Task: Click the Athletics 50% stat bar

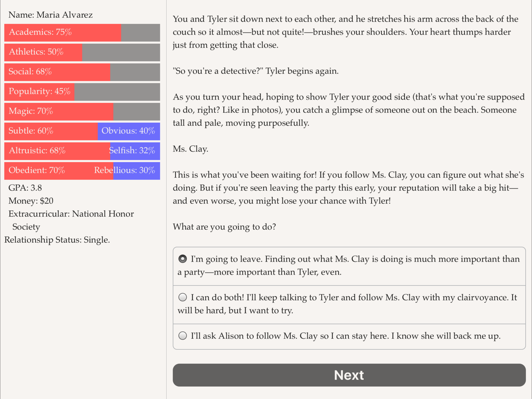Action: [x=82, y=52]
